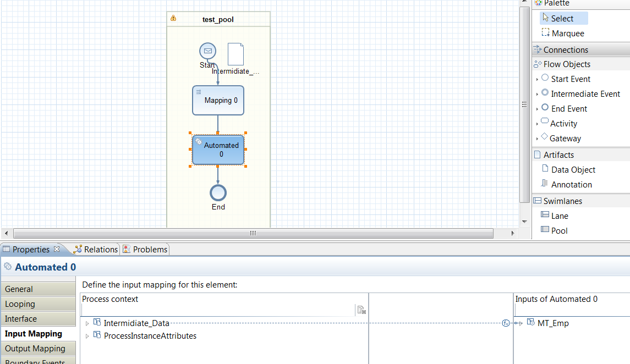Screen dimensions: 630x364
Task: Click the canvas vertical scrollbar thumb
Action: 524,104
